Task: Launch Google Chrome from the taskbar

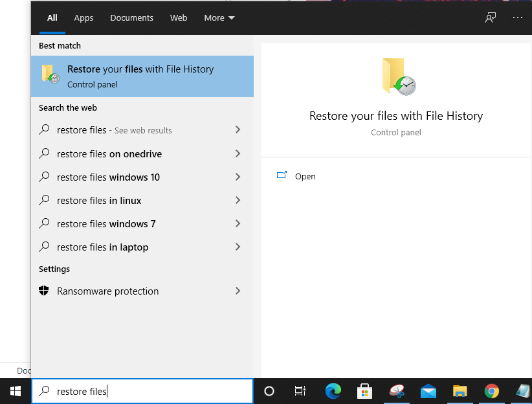Action: (x=492, y=391)
